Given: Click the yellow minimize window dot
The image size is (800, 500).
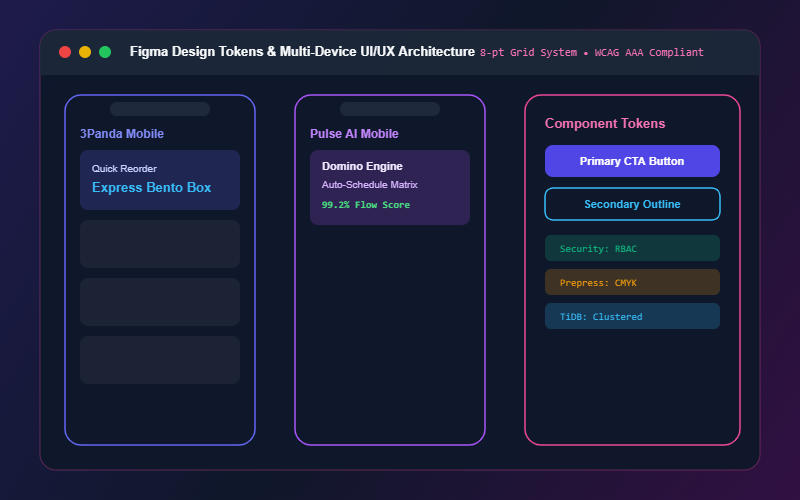Looking at the screenshot, I should pyautogui.click(x=85, y=52).
